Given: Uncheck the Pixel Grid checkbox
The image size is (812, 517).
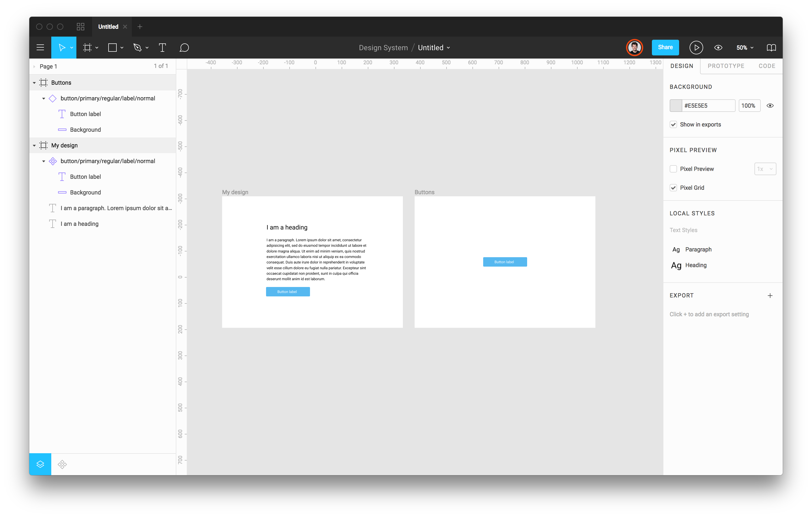Looking at the screenshot, I should 673,188.
